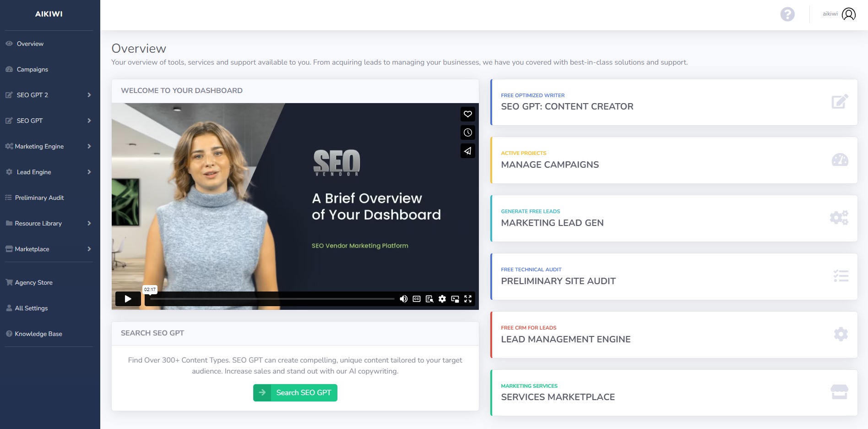Open Campaigns via its gauge icon
The width and height of the screenshot is (868, 429).
point(9,69)
